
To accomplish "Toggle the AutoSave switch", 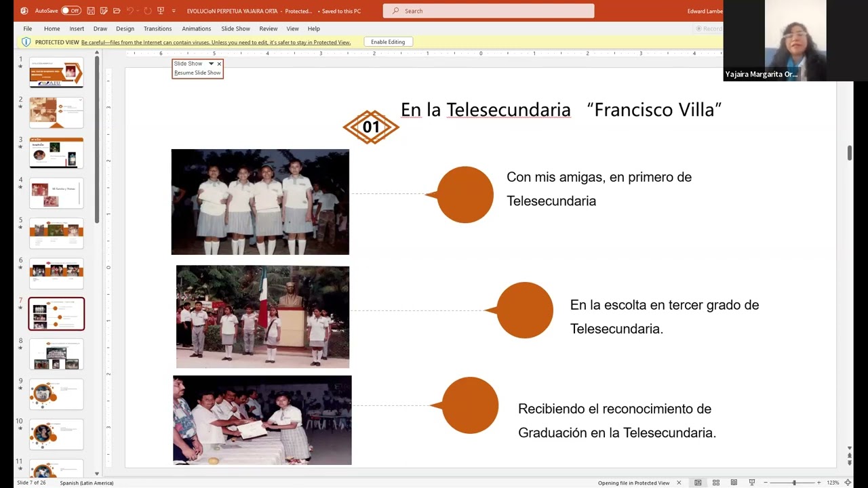I will [71, 11].
